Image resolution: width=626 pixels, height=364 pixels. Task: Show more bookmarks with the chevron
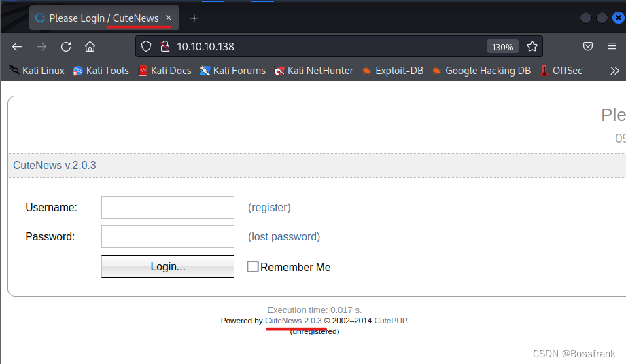(615, 71)
